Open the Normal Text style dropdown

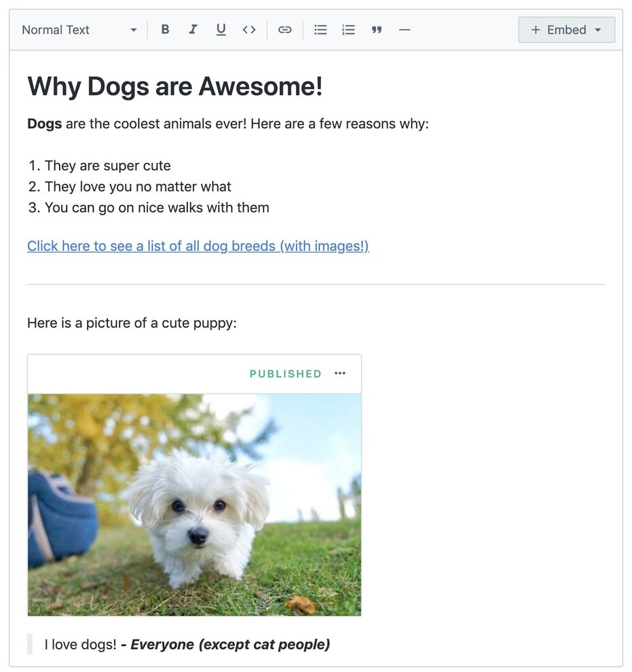coord(79,30)
